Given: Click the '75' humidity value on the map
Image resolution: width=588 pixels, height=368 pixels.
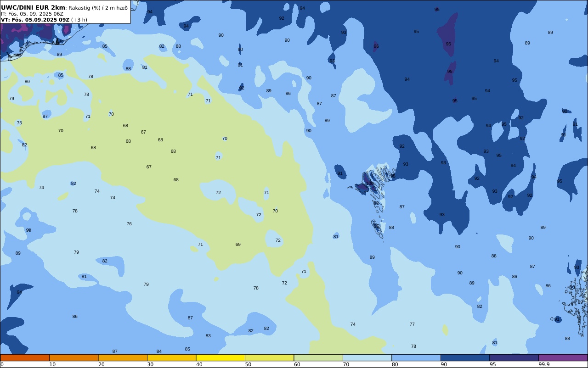Looking at the screenshot, I should [x=19, y=123].
